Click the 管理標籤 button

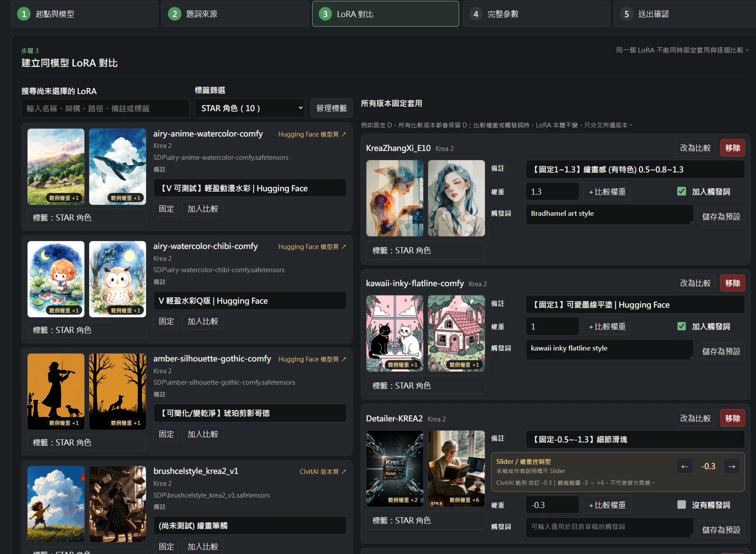point(331,108)
